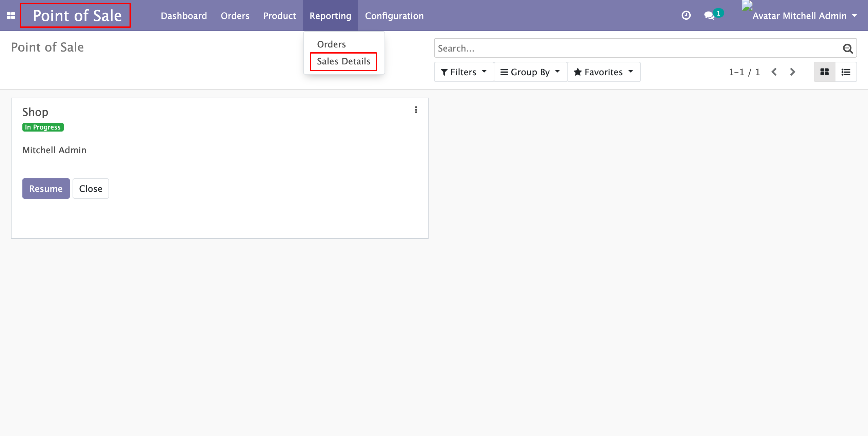Select Sales Details in the Reporting dropdown
868x436 pixels.
(x=343, y=61)
